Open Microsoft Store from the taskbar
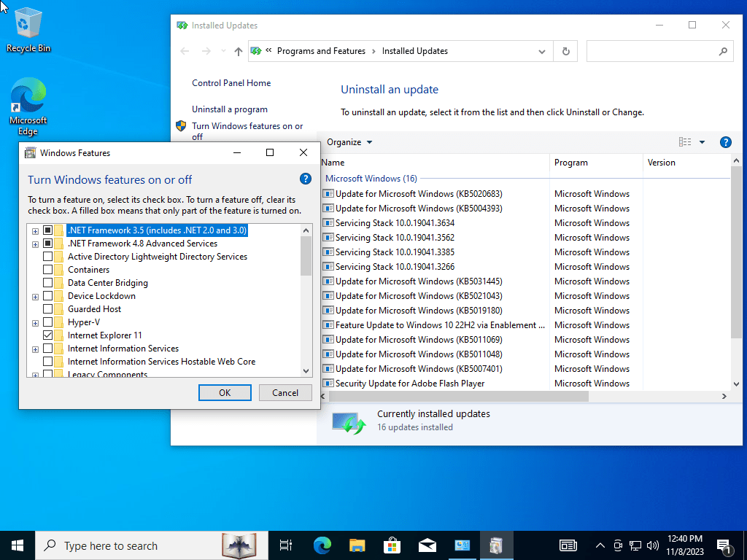The image size is (747, 560). (392, 545)
